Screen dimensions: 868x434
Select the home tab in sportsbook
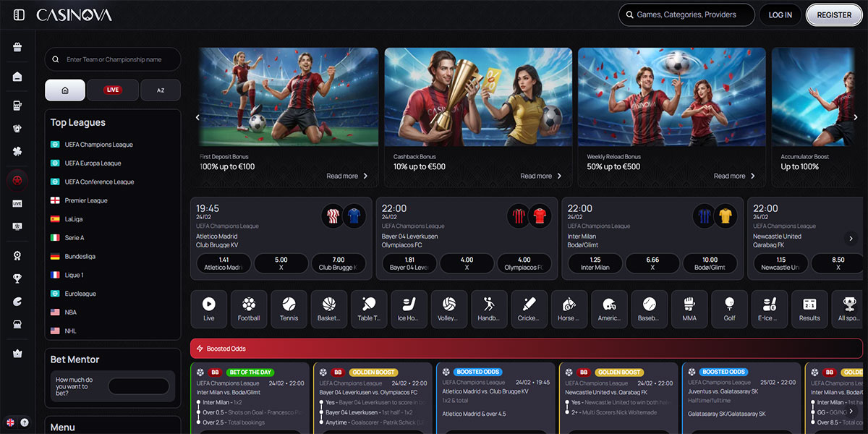coord(65,90)
